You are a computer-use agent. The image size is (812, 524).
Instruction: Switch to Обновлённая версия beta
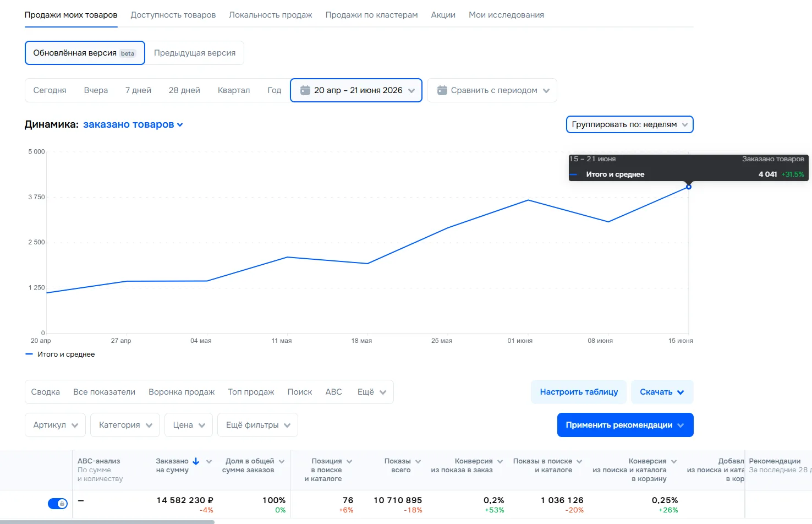(x=85, y=53)
